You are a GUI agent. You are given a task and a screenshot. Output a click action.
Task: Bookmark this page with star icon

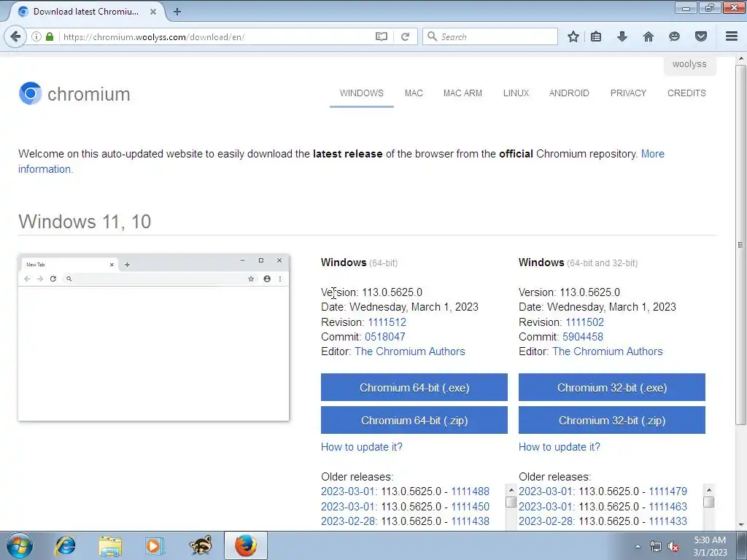573,36
